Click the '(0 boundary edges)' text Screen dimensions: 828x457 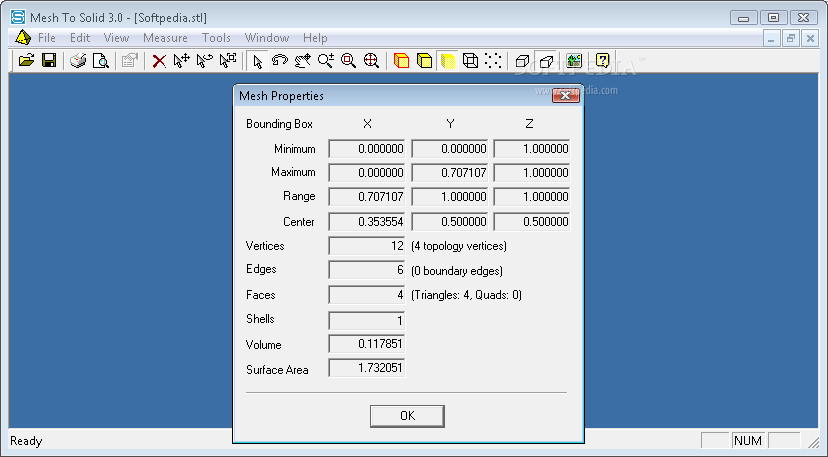(x=457, y=271)
